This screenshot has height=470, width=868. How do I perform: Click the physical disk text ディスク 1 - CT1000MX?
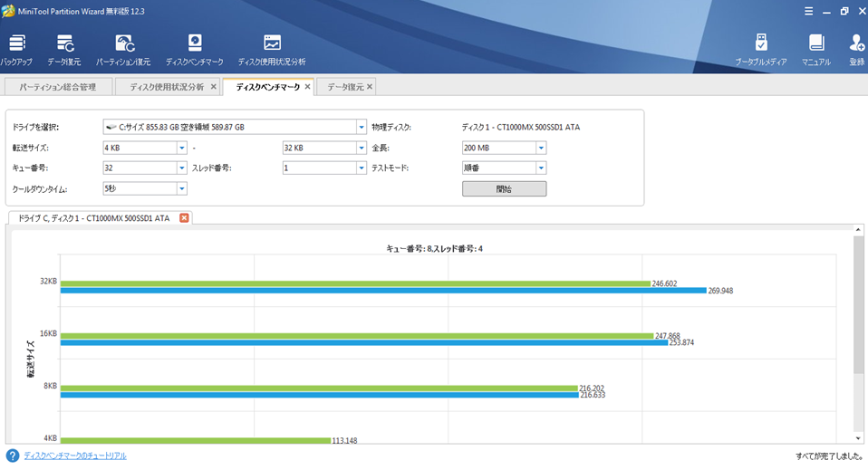click(521, 128)
